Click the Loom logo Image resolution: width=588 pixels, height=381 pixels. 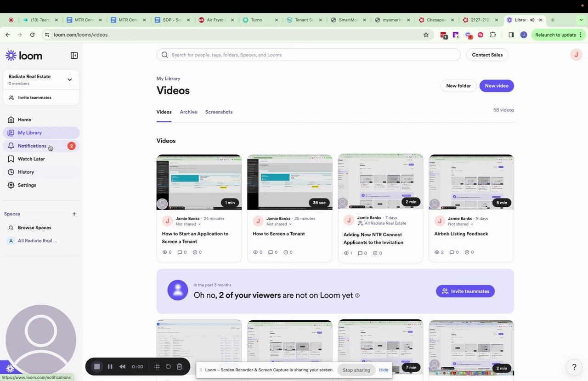[x=24, y=56]
